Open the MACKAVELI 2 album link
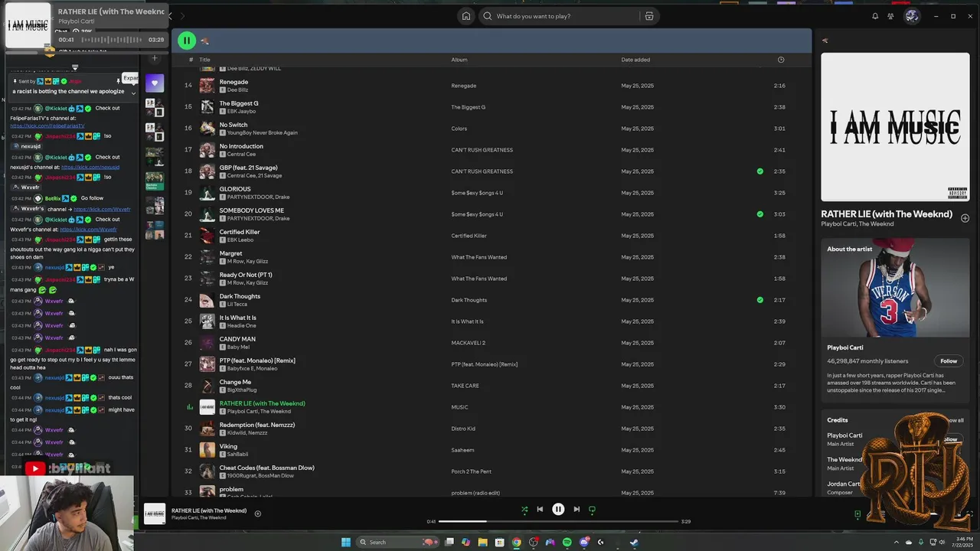The width and height of the screenshot is (980, 551). tap(469, 343)
